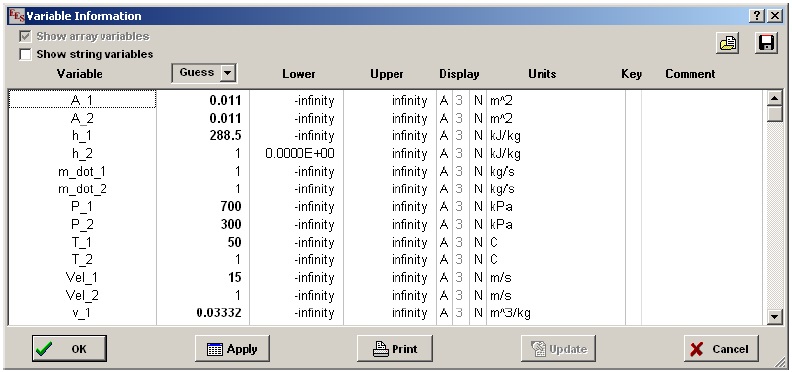Click the Upper column header
The height and width of the screenshot is (372, 792).
386,74
